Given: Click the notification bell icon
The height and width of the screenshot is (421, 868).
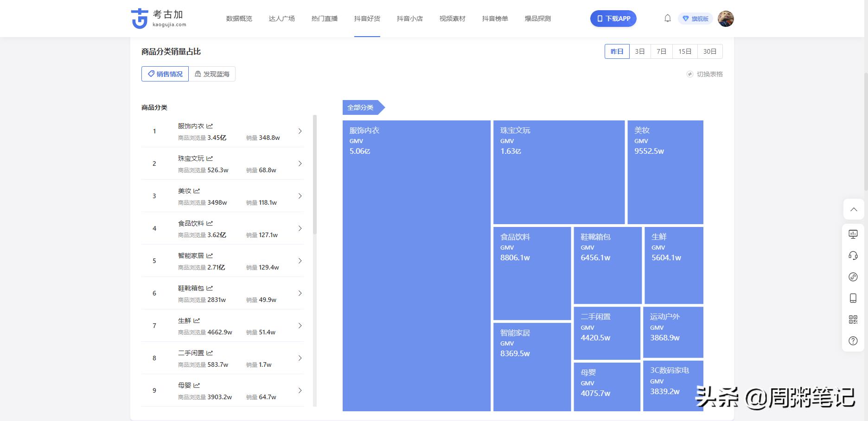Looking at the screenshot, I should [x=667, y=19].
